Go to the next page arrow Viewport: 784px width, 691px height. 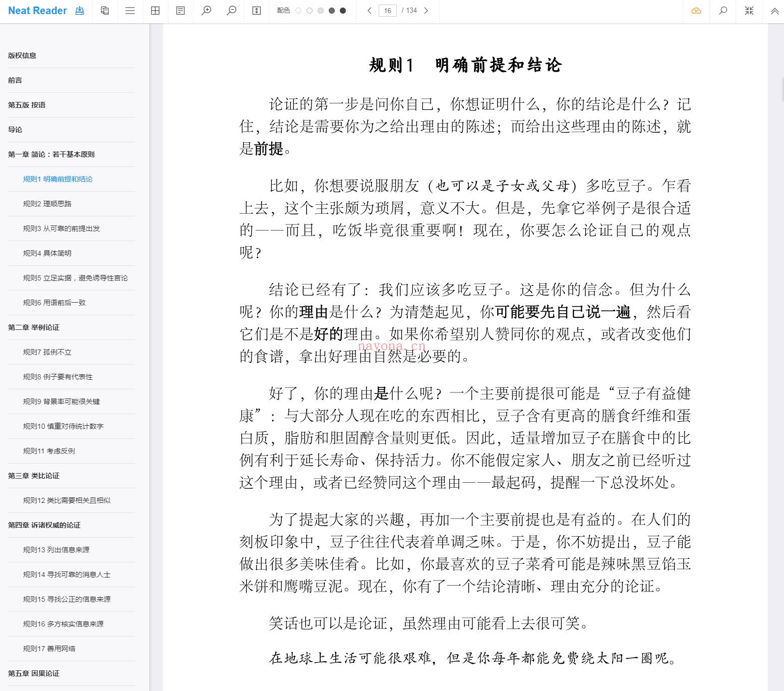(x=426, y=11)
